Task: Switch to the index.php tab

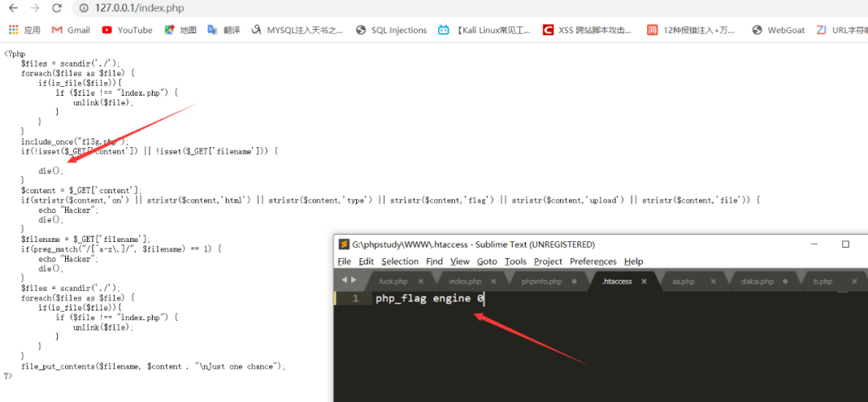Action: pyautogui.click(x=465, y=281)
